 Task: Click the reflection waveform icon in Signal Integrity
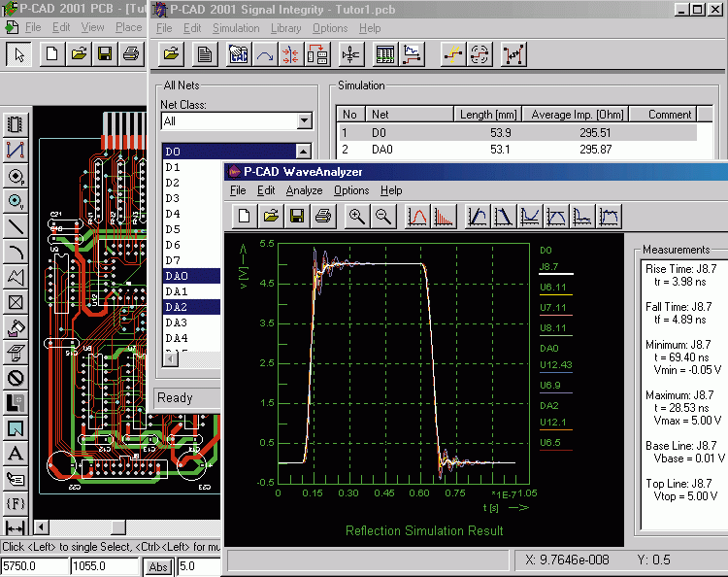coord(265,54)
